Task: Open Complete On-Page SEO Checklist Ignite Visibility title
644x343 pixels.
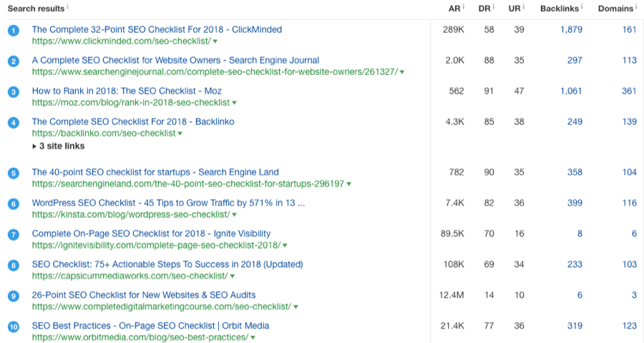Action: [x=151, y=234]
